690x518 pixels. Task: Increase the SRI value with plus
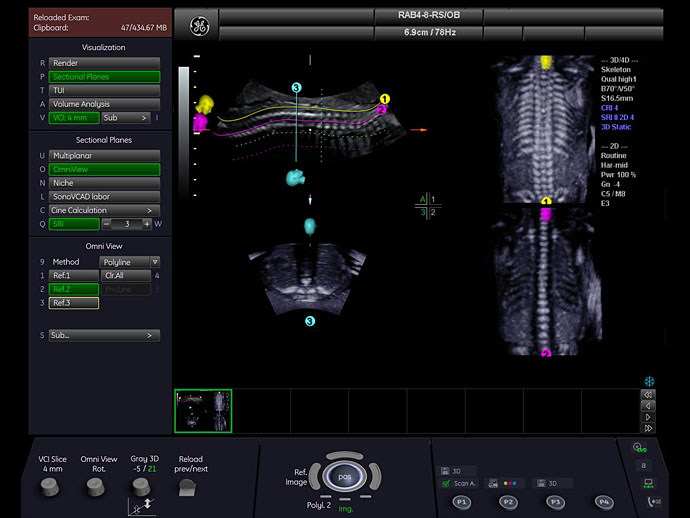coord(146,224)
